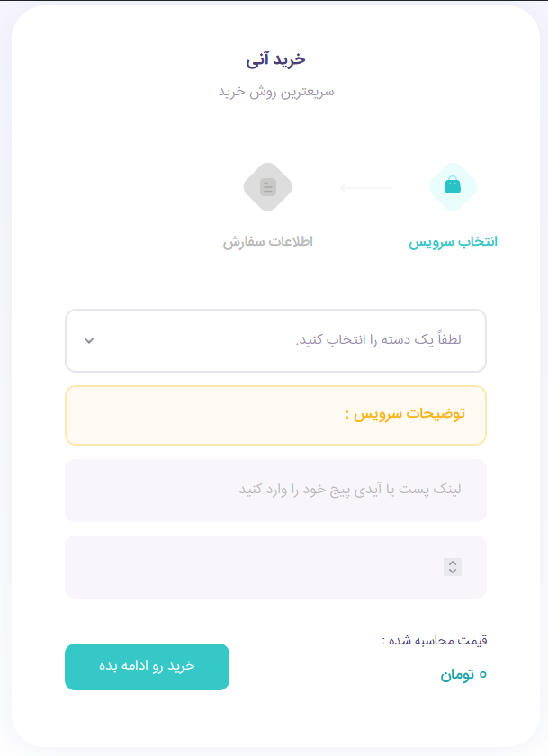Click the shopping bag step icon
The image size is (548, 756).
pos(453,186)
